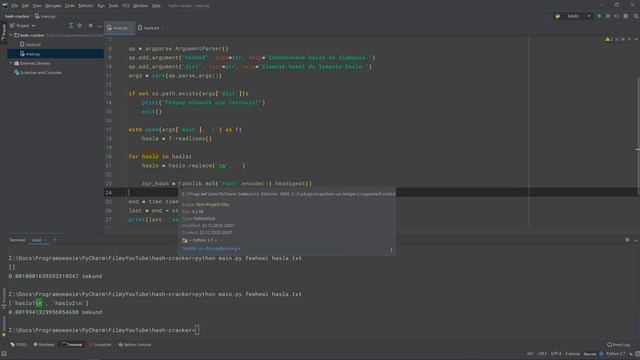Viewport: 640px width, 360px height.
Task: Open the Help menu
Action: click(156, 6)
